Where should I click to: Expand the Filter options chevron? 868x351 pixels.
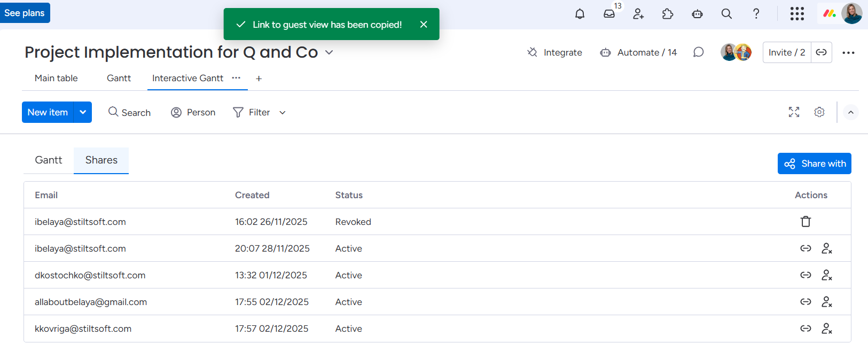coord(283,113)
